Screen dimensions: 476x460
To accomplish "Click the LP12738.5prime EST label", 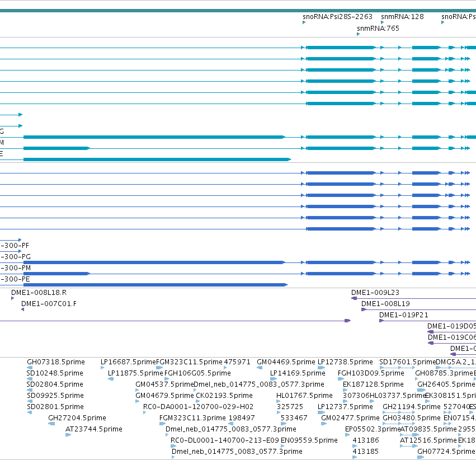I will 345,362.
